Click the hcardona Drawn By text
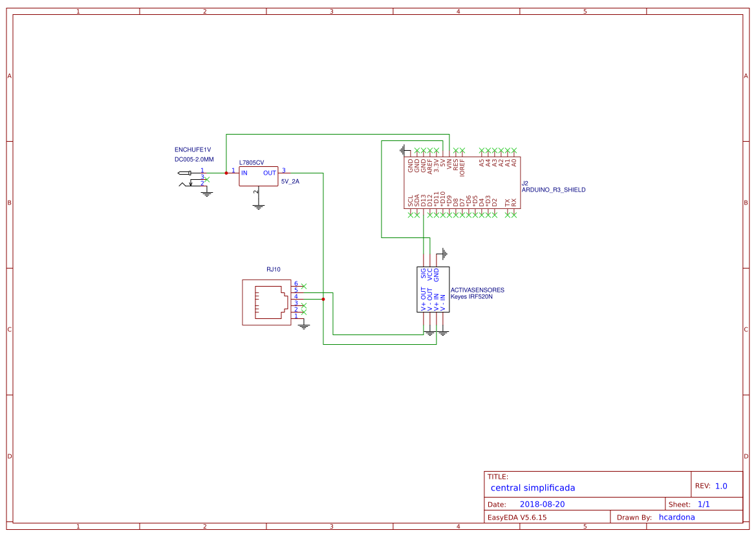Image resolution: width=756 pixels, height=537 pixels. click(676, 517)
